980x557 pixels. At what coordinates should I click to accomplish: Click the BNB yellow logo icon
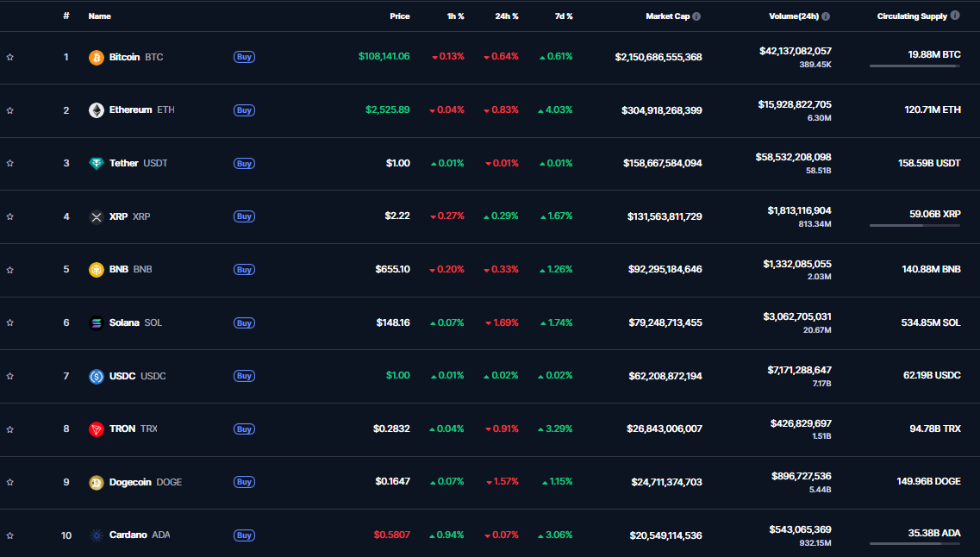(97, 270)
